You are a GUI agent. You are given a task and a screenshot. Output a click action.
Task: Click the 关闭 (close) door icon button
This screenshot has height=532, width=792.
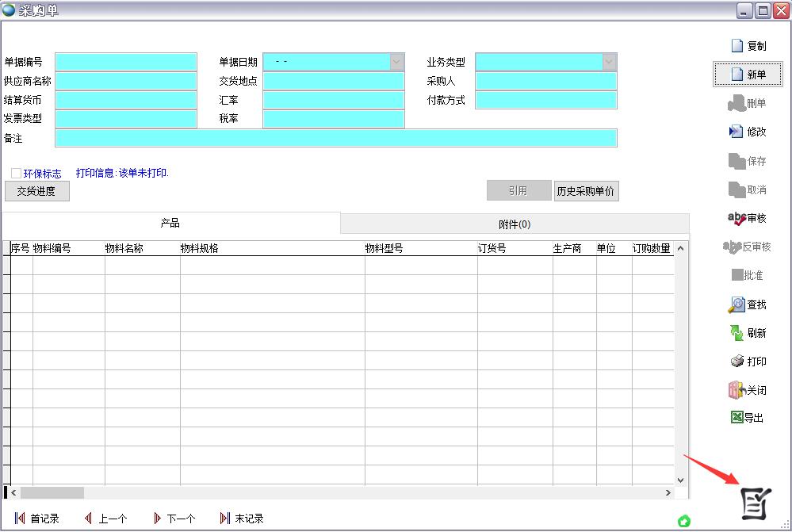click(748, 390)
